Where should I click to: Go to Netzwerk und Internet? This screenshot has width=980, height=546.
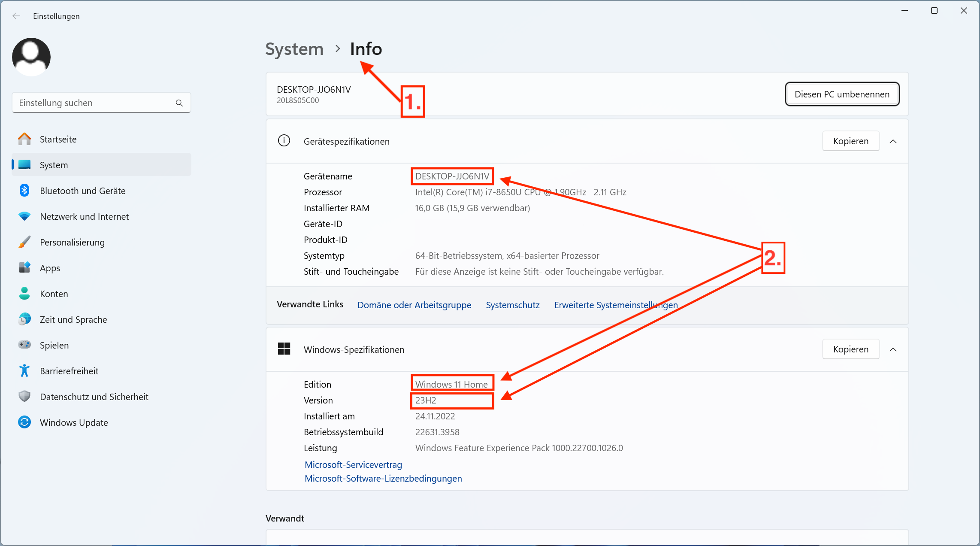pos(101,216)
